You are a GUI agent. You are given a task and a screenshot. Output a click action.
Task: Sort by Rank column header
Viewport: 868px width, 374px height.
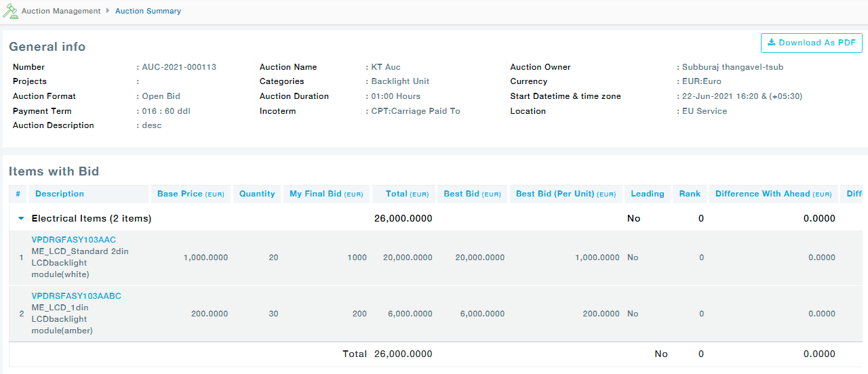(690, 194)
